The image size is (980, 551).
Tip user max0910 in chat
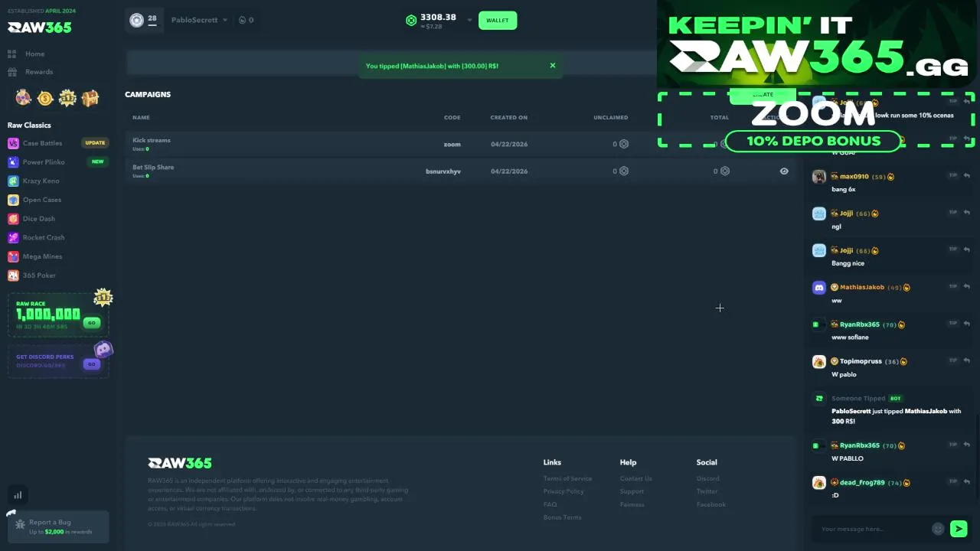click(x=953, y=175)
